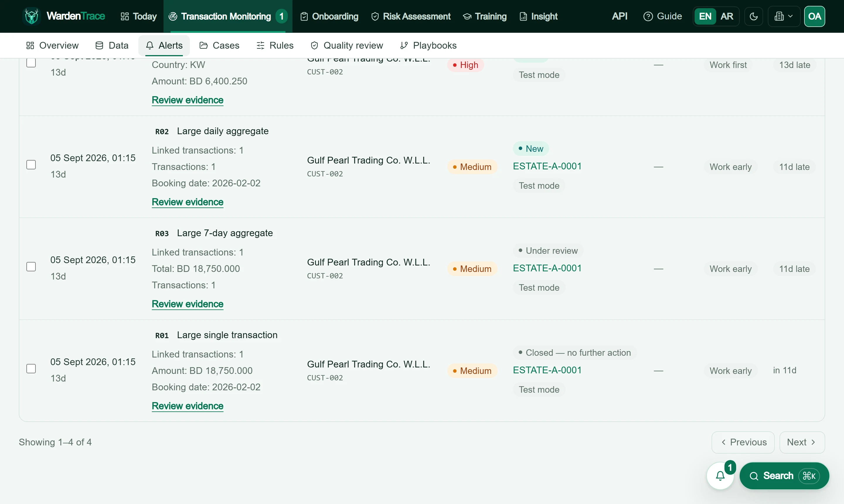844x504 pixels.
Task: Open ESTATE-A-0001 case in Under review row
Action: tap(547, 268)
